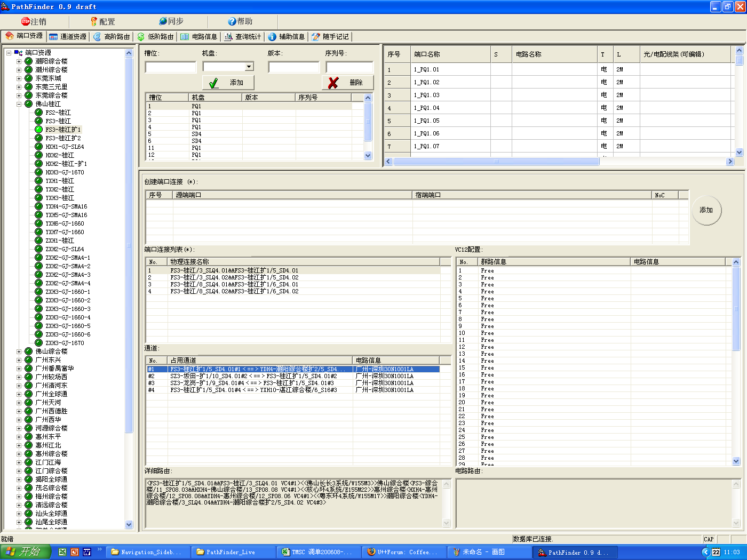Screen dimensions: 747x560
Task: Collapse the 佛山桂江 tree node
Action: click(19, 104)
